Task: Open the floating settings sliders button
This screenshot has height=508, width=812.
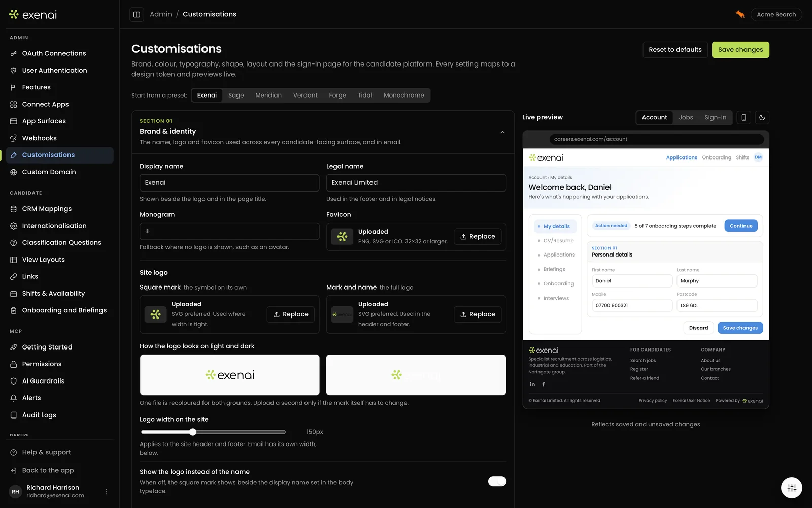Action: coord(792,488)
